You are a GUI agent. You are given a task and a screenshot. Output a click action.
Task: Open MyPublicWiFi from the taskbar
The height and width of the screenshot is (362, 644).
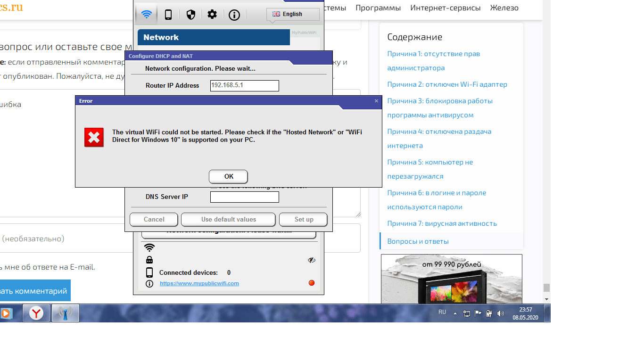point(66,313)
